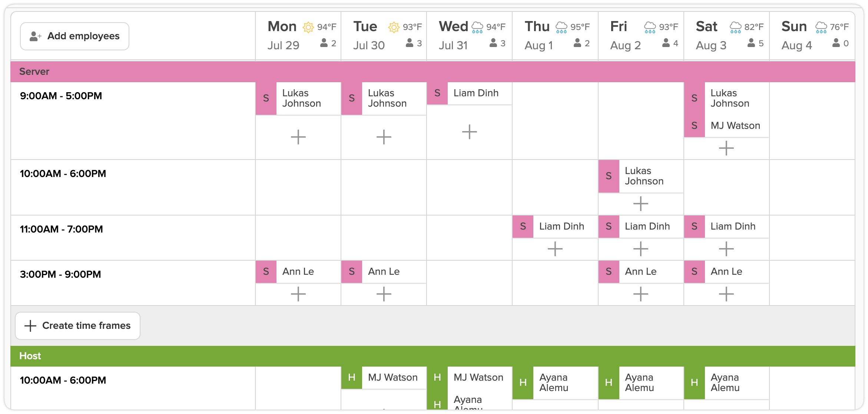Click the plus under Friday's Lukas Johnson shift
This screenshot has height=414, width=868.
click(x=640, y=204)
